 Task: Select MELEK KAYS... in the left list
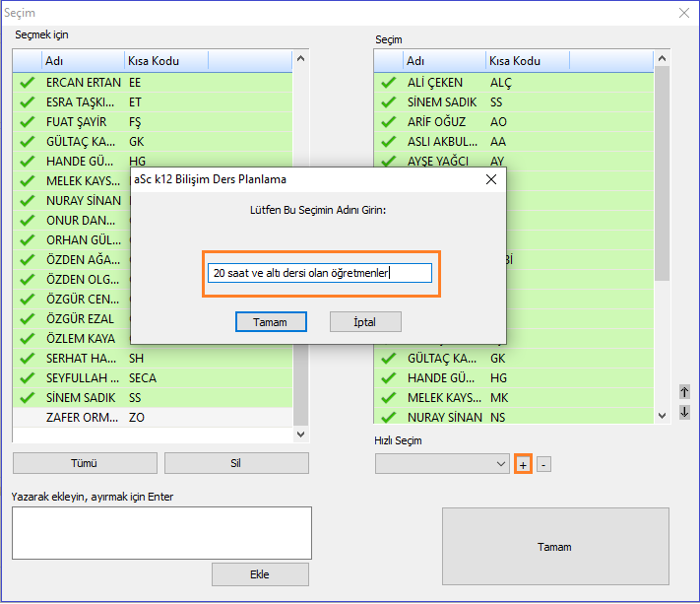(72, 181)
